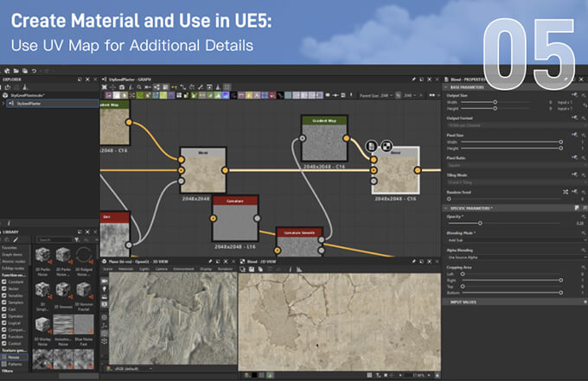Select Graph items category in Library
Image resolution: width=588 pixels, height=381 pixels.
pos(14,254)
